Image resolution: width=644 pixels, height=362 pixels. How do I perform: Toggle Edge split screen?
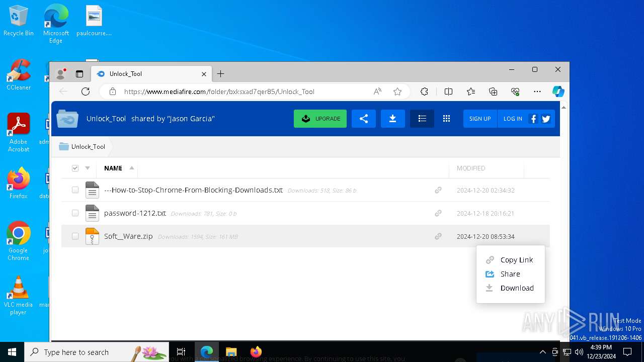click(449, 92)
